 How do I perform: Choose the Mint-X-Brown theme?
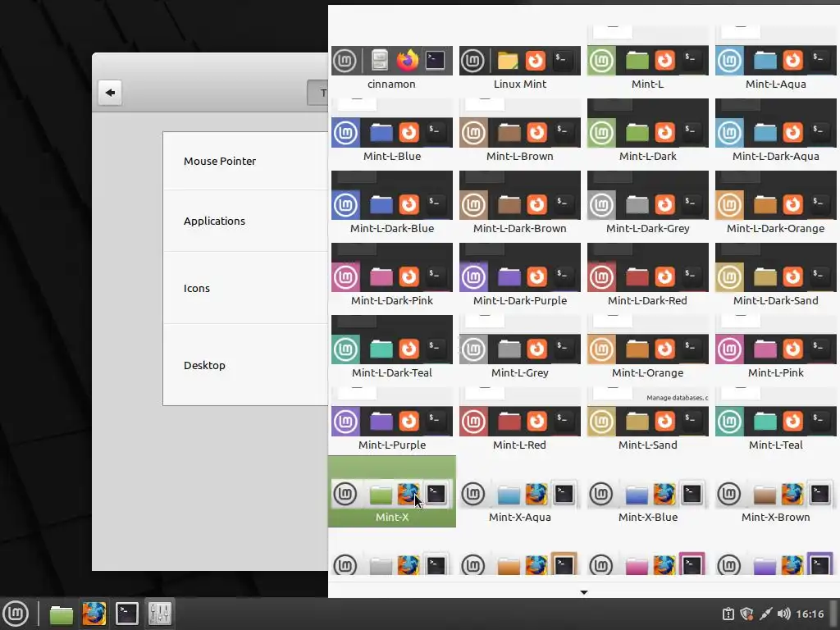coord(776,493)
